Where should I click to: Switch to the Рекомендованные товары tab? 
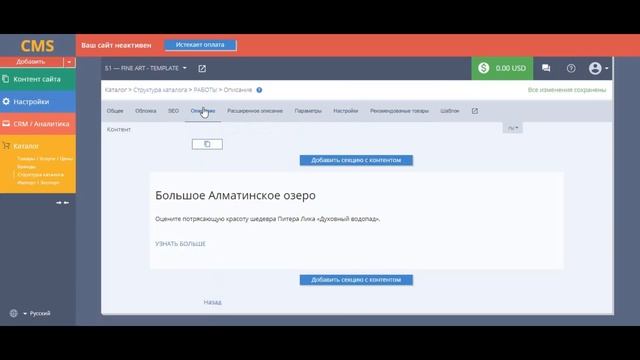coord(400,111)
